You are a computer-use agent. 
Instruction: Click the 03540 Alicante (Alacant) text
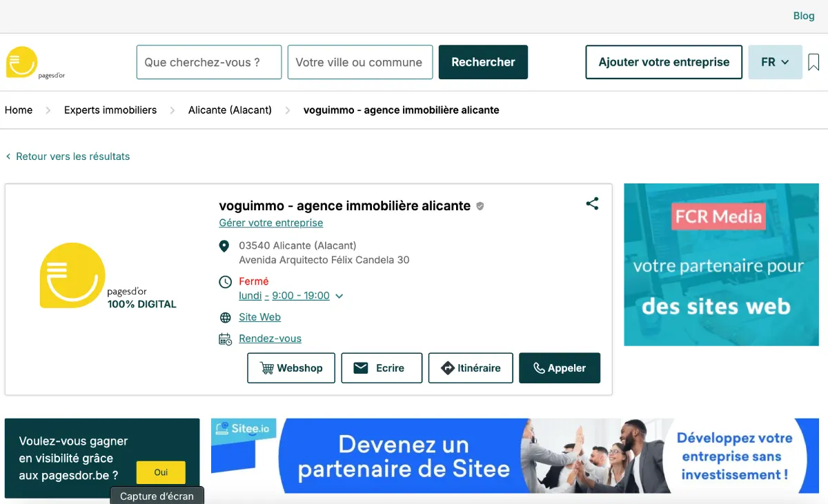pyautogui.click(x=297, y=245)
